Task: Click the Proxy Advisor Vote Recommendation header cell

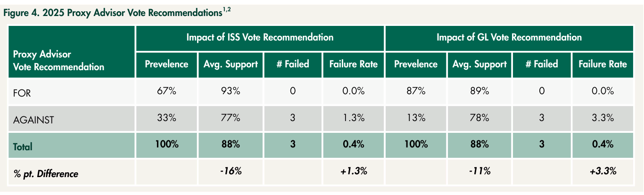Action: pos(72,51)
